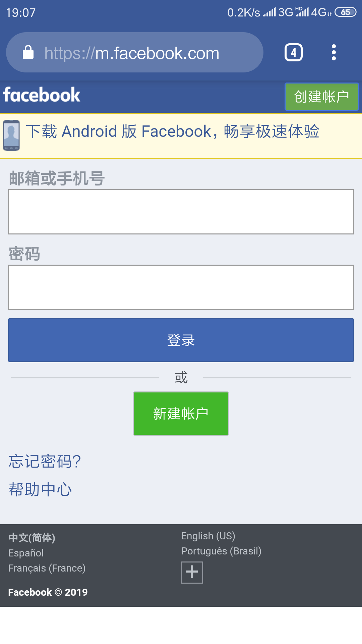Screen dimensions: 362x644
Task: Focus the 邮箱或手机号 input field
Action: (x=181, y=212)
